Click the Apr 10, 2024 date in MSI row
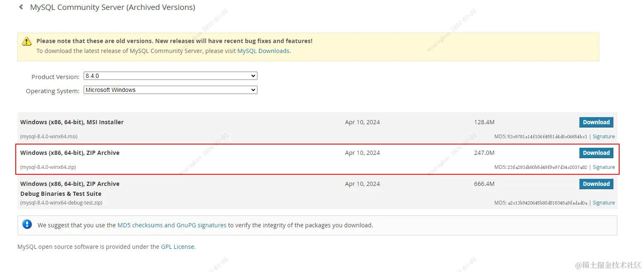 [363, 122]
